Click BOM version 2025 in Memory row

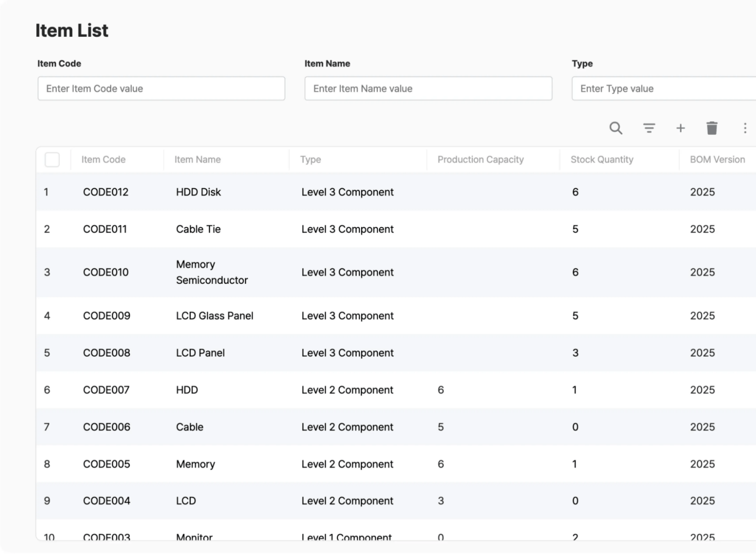click(702, 464)
